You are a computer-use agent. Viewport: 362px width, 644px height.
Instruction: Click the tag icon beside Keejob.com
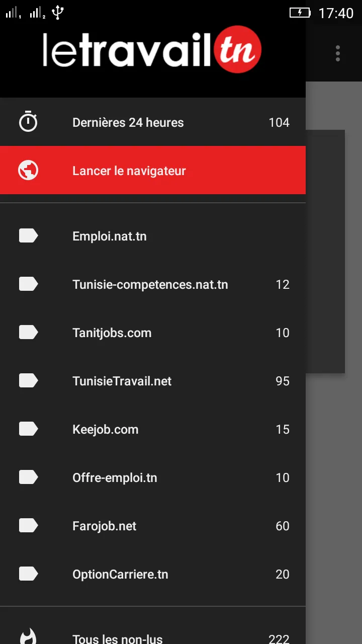[28, 429]
